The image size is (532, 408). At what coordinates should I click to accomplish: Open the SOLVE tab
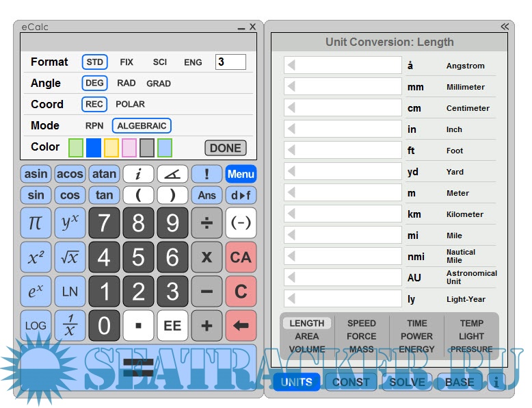(x=407, y=382)
